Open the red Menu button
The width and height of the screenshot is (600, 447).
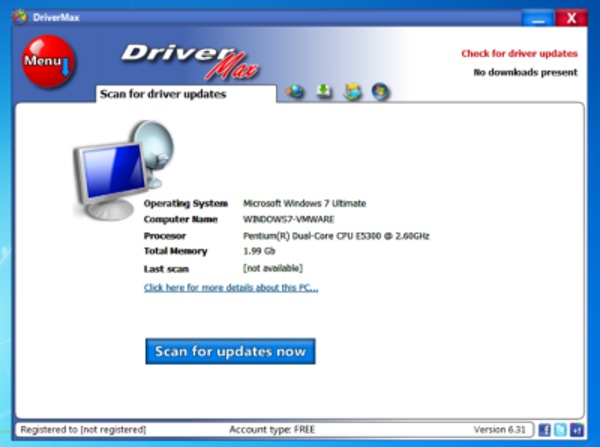coord(48,61)
